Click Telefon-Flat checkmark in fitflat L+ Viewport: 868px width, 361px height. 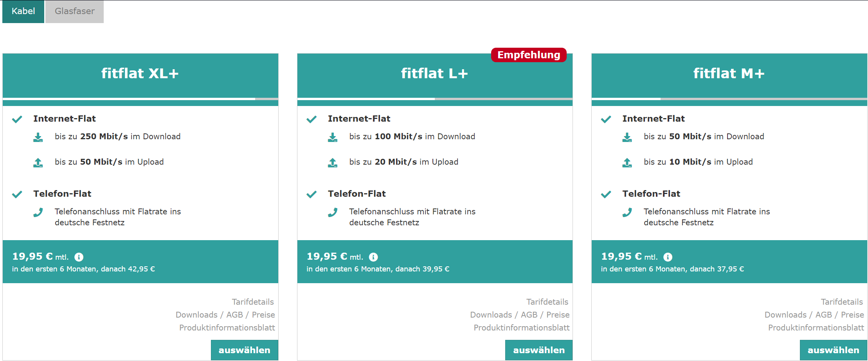(312, 194)
